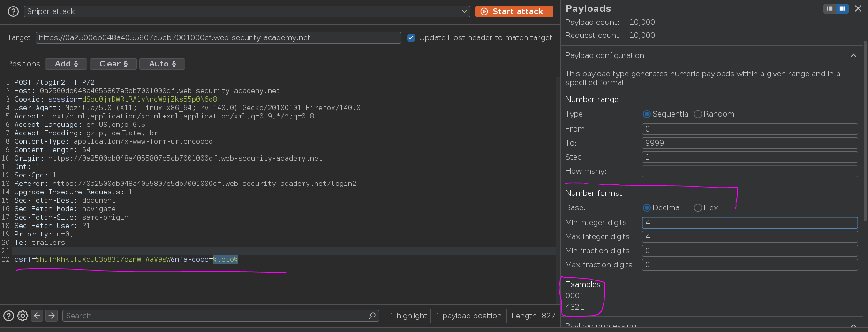Click the Auto § button
The height and width of the screenshot is (332, 868).
(162, 64)
